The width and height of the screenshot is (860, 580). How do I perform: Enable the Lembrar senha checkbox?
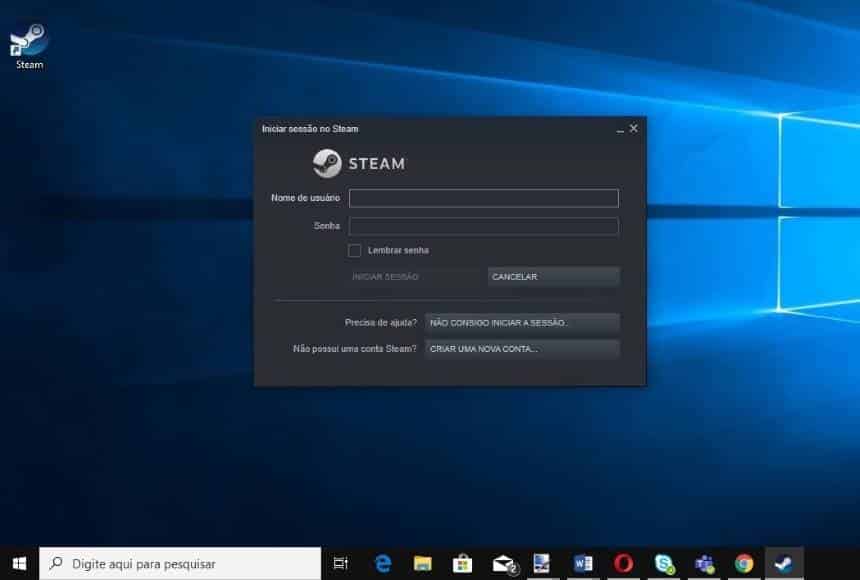354,251
